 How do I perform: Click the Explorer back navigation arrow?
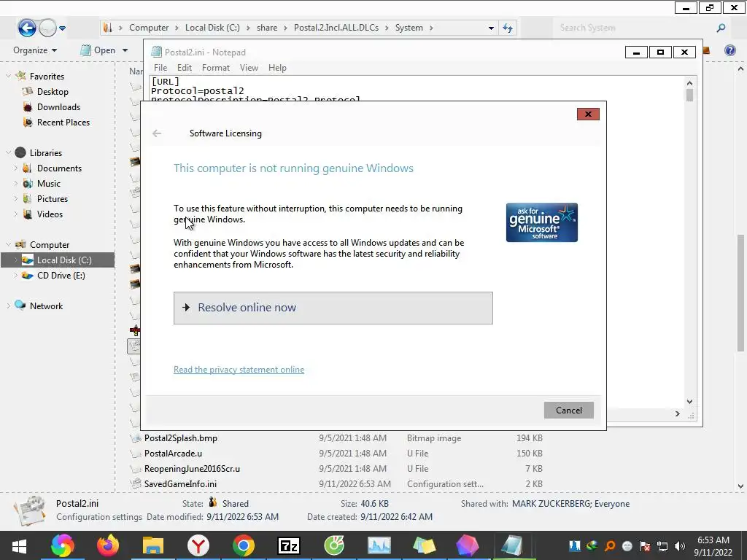point(27,28)
